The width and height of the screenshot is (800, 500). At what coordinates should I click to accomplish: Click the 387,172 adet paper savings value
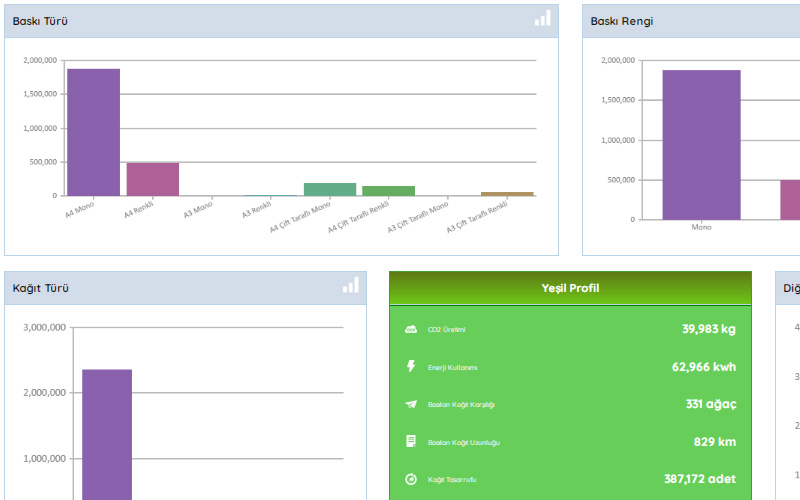pyautogui.click(x=699, y=479)
